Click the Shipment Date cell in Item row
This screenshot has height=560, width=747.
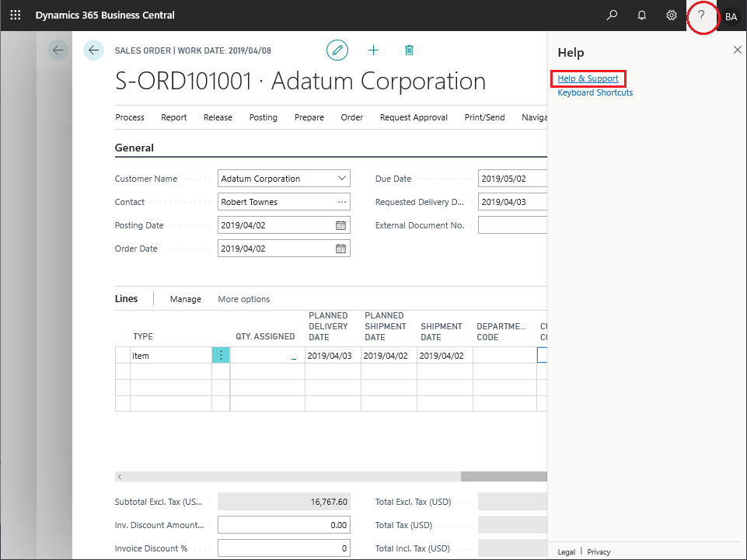(x=445, y=356)
